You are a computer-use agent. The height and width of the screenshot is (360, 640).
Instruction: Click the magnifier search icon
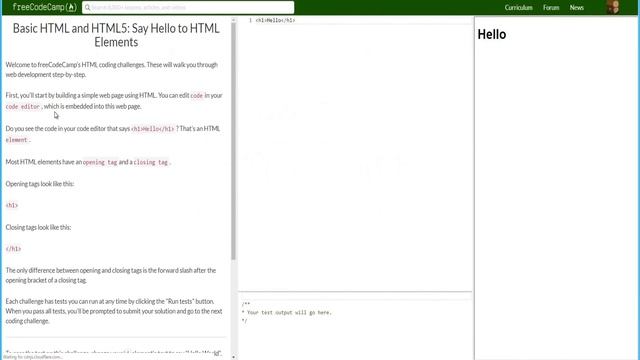point(87,7)
